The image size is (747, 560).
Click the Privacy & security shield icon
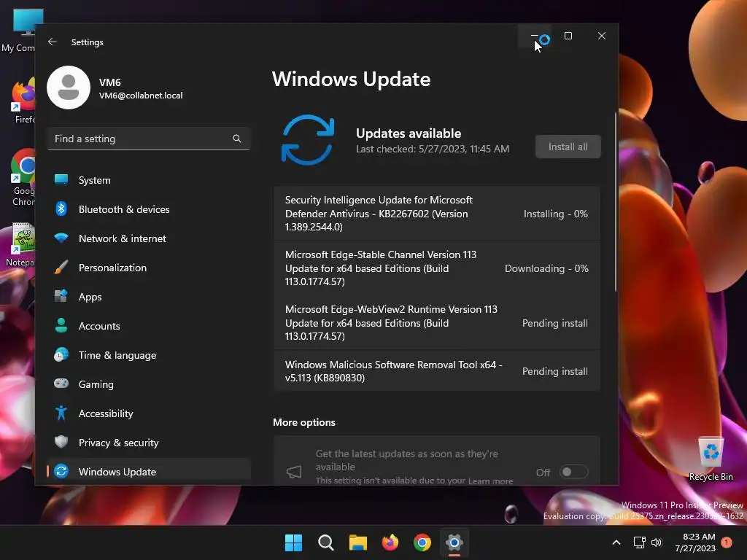click(x=61, y=442)
